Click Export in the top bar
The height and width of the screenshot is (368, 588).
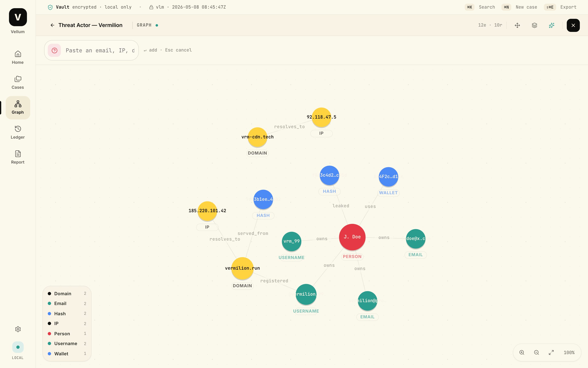click(560, 7)
